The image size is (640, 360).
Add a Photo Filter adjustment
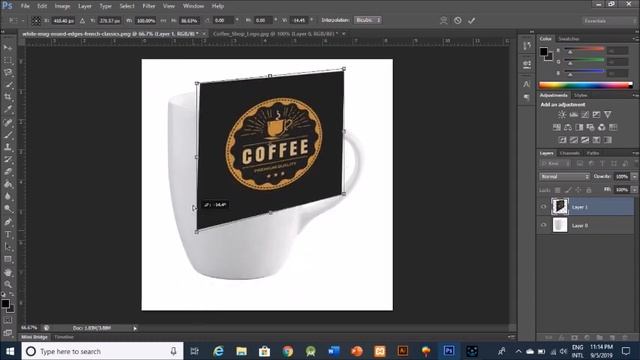pyautogui.click(x=590, y=127)
